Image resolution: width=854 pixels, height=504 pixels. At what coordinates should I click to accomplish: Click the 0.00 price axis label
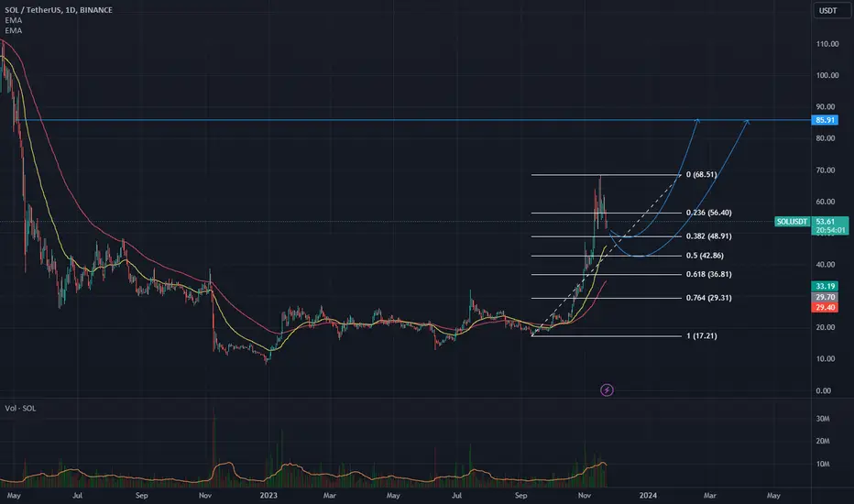pyautogui.click(x=824, y=390)
